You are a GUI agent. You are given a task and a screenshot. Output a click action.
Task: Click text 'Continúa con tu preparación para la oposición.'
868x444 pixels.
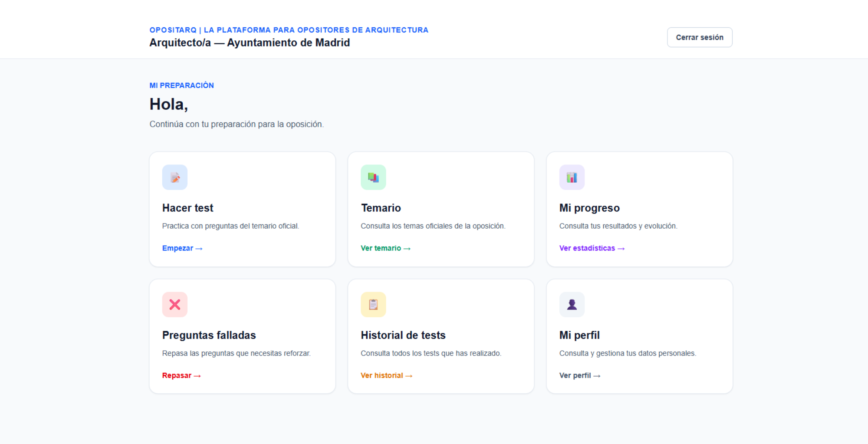tap(237, 124)
